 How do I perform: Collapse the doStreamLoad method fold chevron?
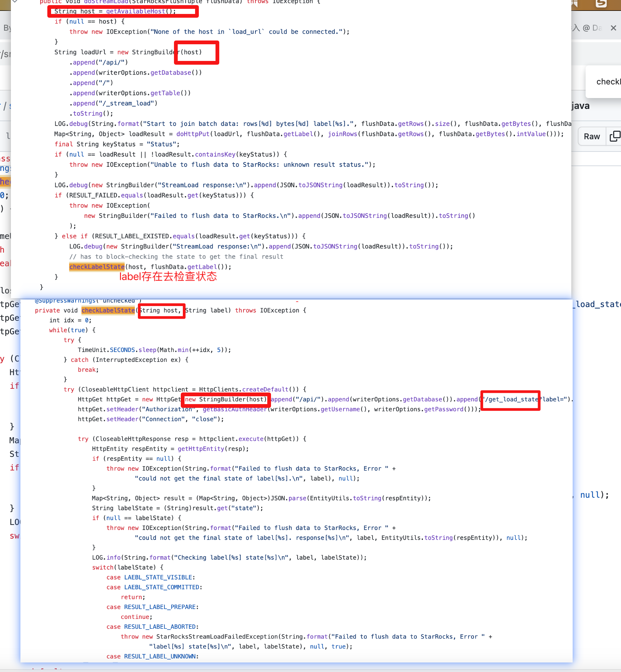click(15, 1)
